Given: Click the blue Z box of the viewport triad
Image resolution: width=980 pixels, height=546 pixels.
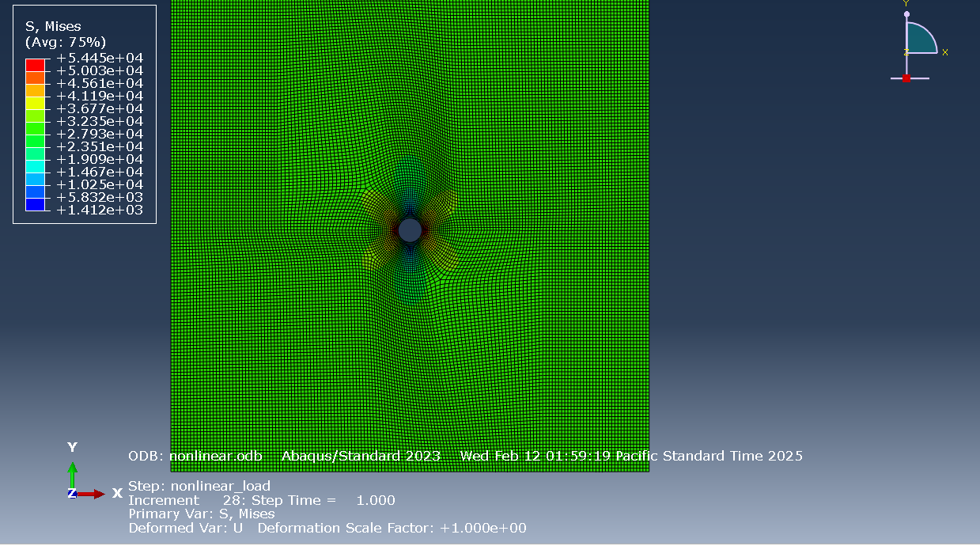Looking at the screenshot, I should tap(74, 492).
